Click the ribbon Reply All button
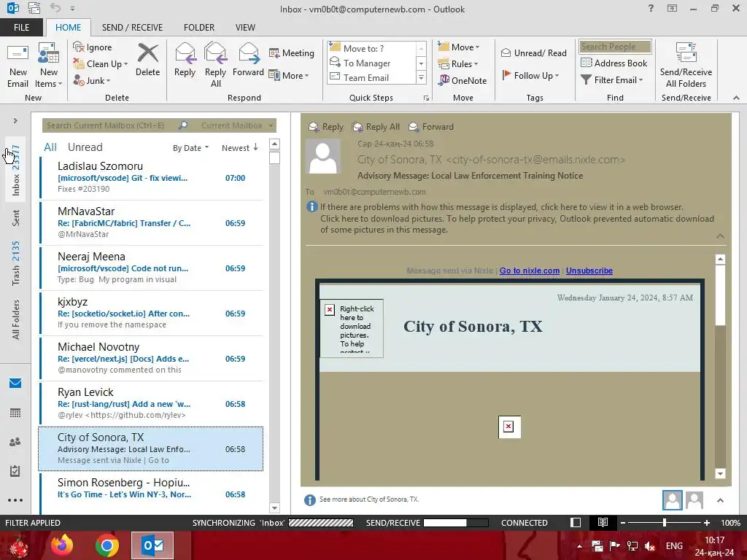Screen dimensions: 747x560 point(215,66)
